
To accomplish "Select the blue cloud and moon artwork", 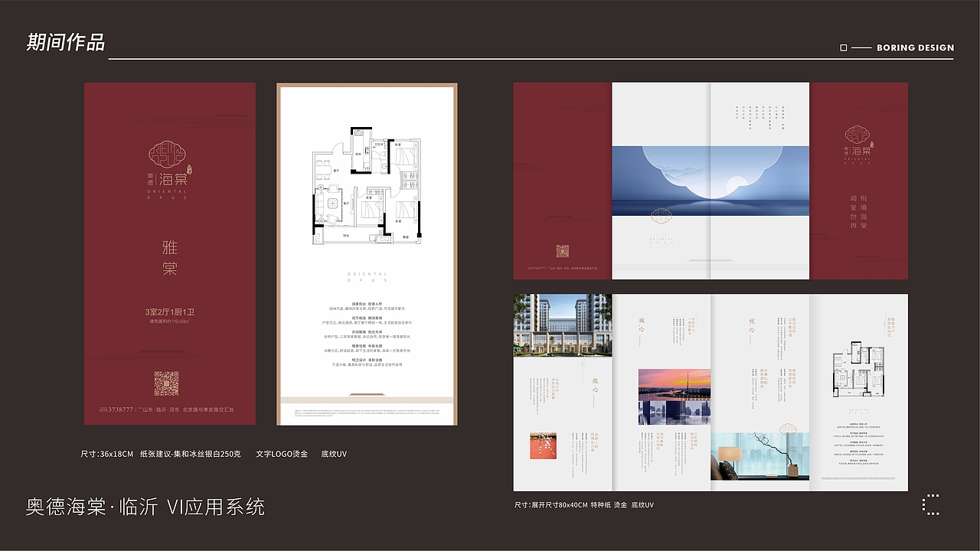I will pos(710,180).
